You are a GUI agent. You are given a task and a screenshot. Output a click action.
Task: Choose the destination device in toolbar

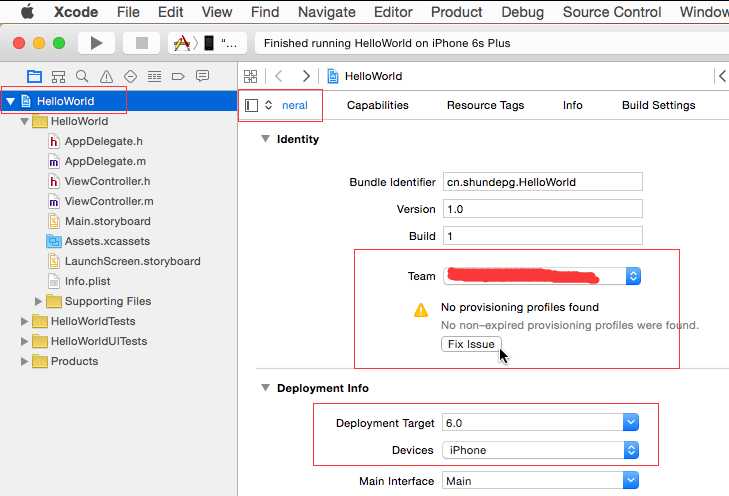[x=222, y=43]
